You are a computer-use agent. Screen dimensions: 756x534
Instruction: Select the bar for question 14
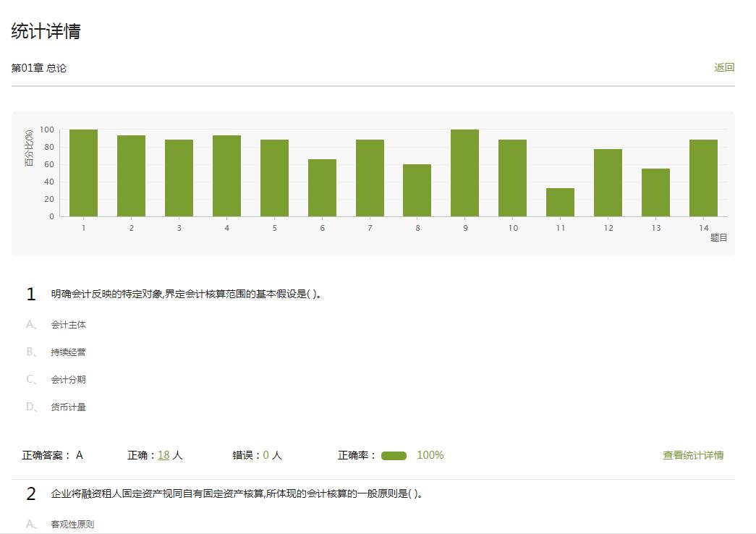(x=703, y=178)
